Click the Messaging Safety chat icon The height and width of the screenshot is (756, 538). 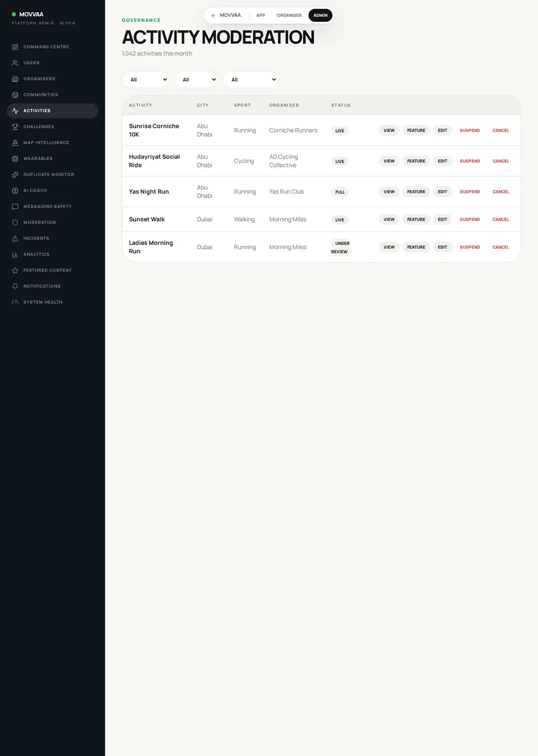pyautogui.click(x=15, y=207)
